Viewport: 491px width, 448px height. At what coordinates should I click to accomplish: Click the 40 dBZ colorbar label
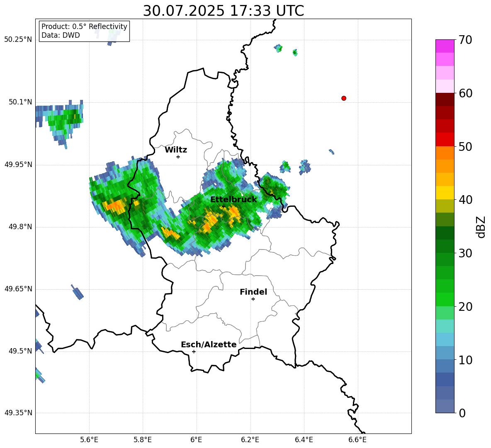[465, 200]
